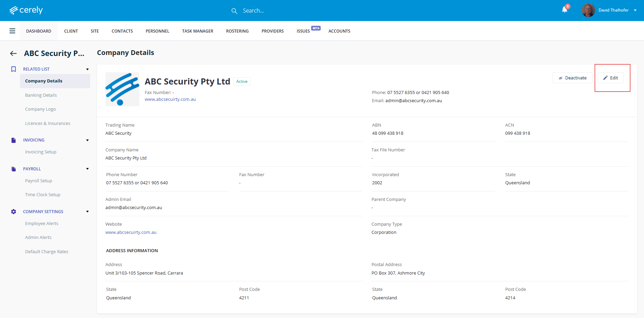This screenshot has height=318, width=644.
Task: Click the Edit company button
Action: click(610, 78)
